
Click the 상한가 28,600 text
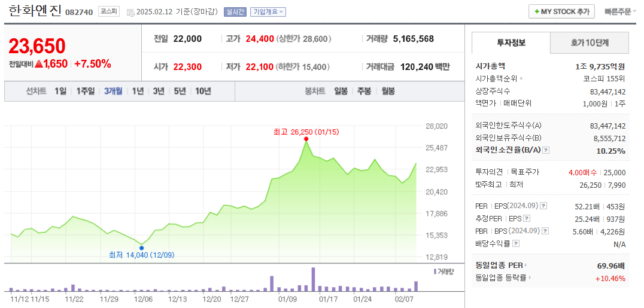click(303, 39)
